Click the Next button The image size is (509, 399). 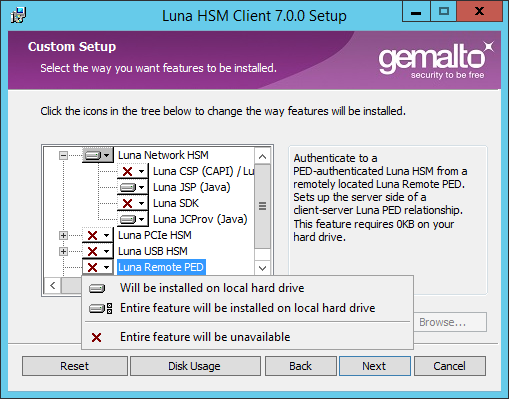pyautogui.click(x=375, y=366)
